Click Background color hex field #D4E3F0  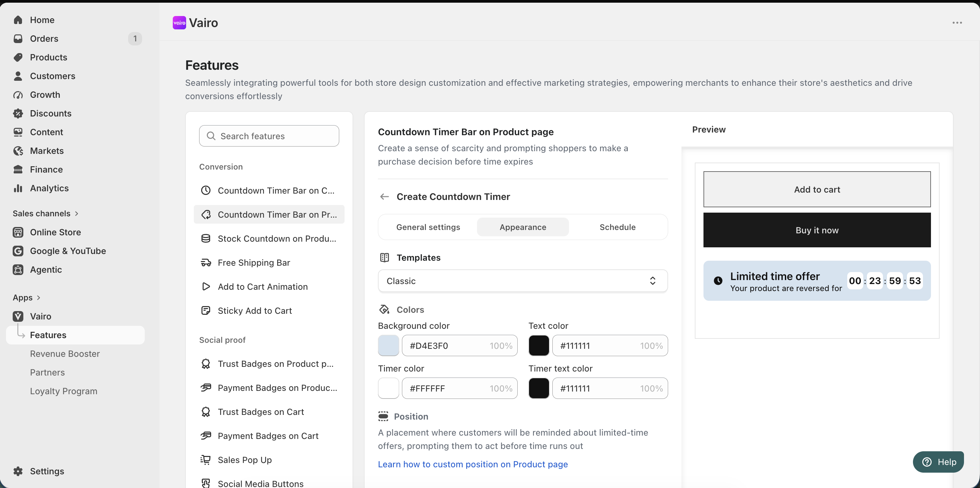click(460, 345)
